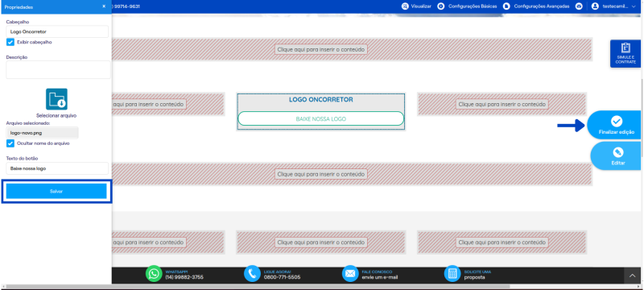Click the Texto do botão input field
This screenshot has height=290, width=644.
point(57,168)
